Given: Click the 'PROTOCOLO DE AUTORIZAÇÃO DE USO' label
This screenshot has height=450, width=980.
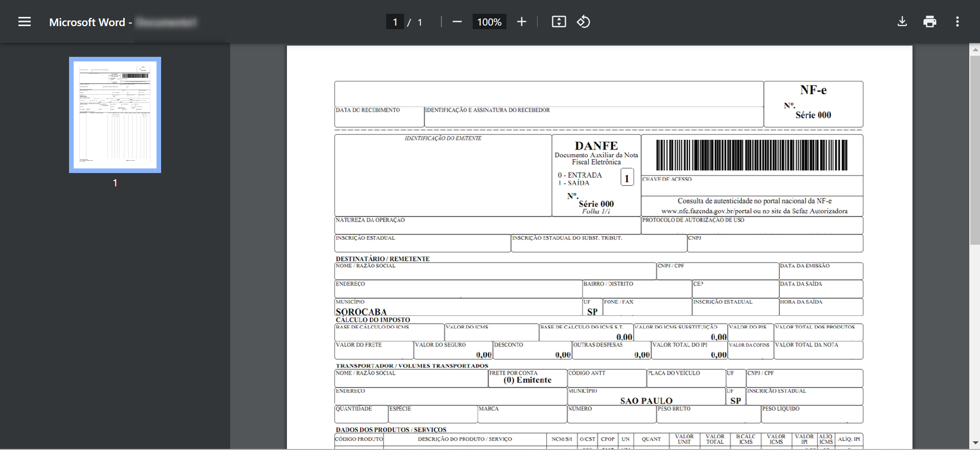Looking at the screenshot, I should (694, 220).
